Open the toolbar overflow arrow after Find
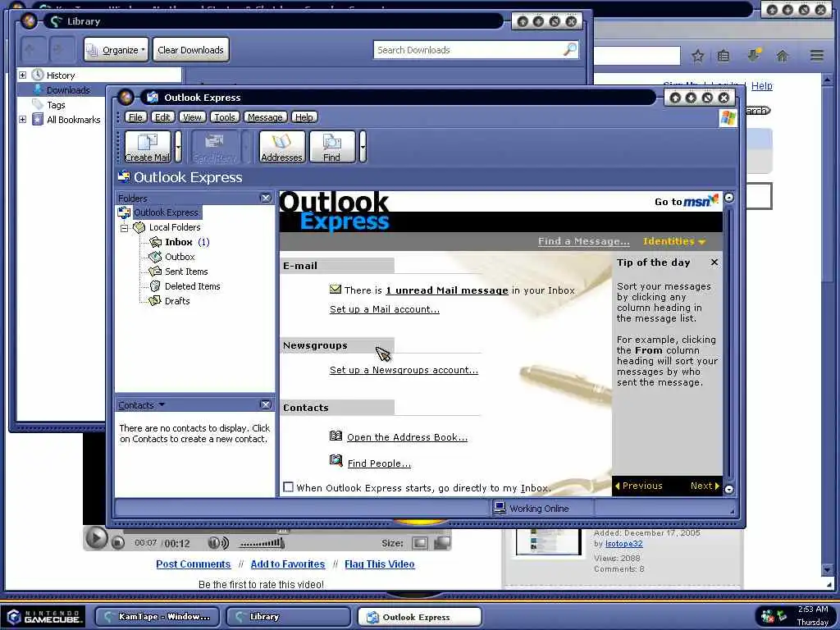 coord(363,146)
